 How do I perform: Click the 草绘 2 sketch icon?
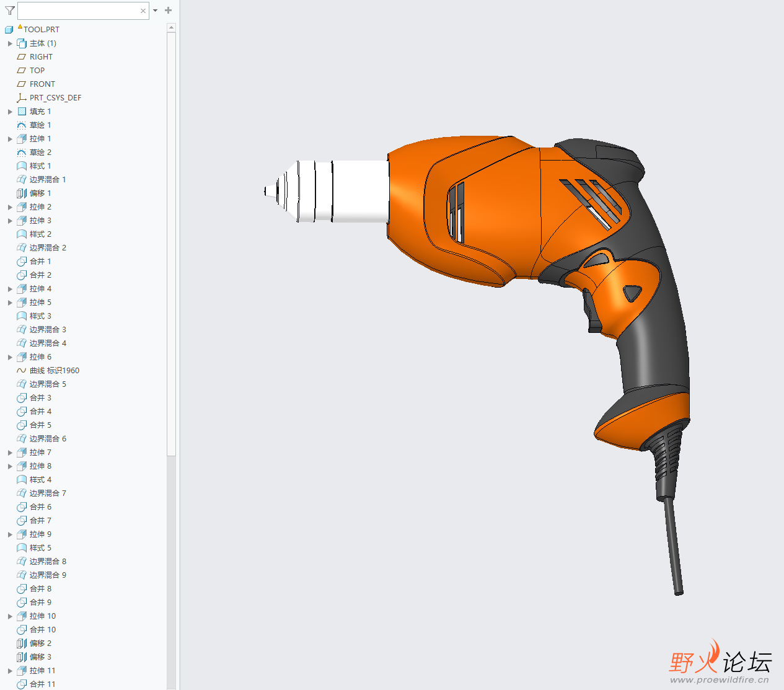tap(22, 153)
